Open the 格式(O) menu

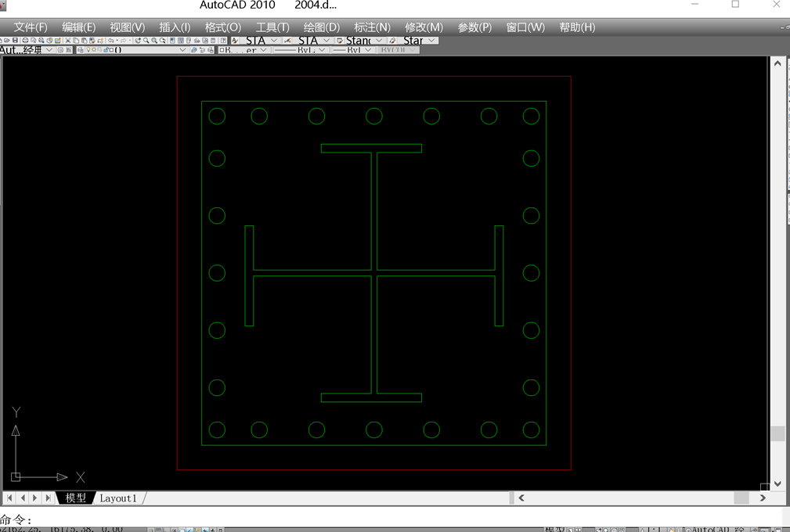pos(222,27)
